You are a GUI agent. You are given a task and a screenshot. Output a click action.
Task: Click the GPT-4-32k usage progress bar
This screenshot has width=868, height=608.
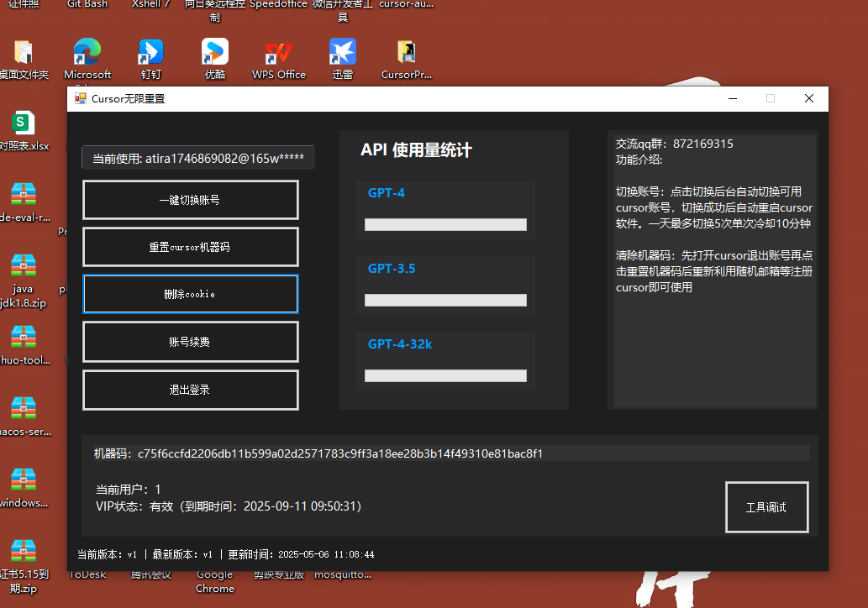445,375
